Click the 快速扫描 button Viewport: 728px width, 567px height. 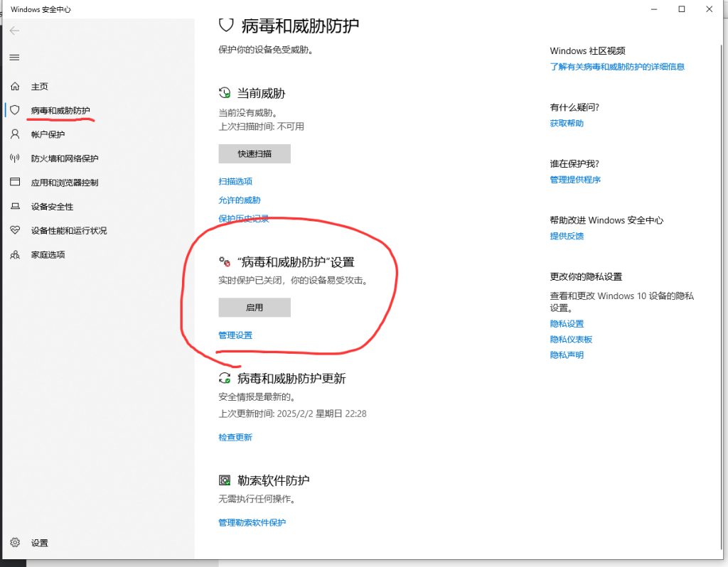pyautogui.click(x=255, y=153)
